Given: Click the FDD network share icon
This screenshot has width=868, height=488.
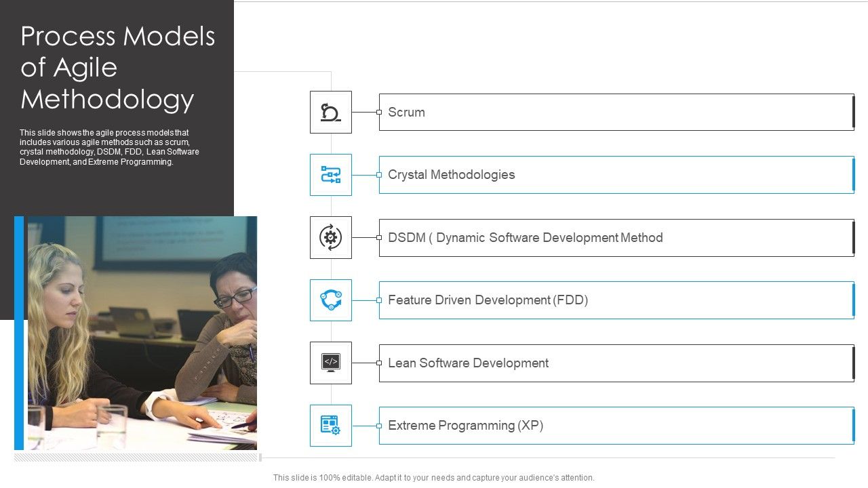Looking at the screenshot, I should [x=330, y=300].
